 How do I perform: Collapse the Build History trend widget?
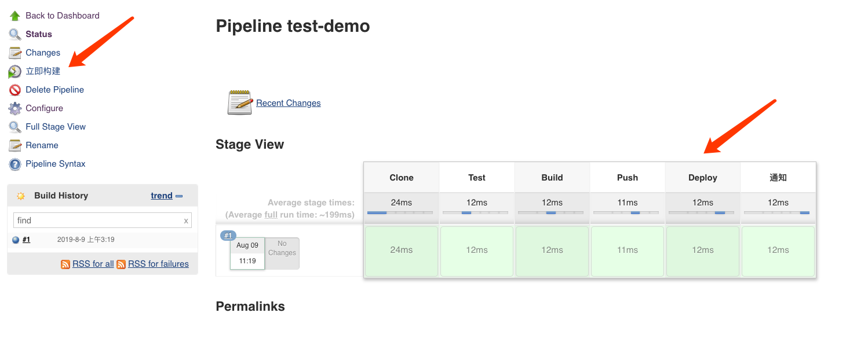click(179, 196)
